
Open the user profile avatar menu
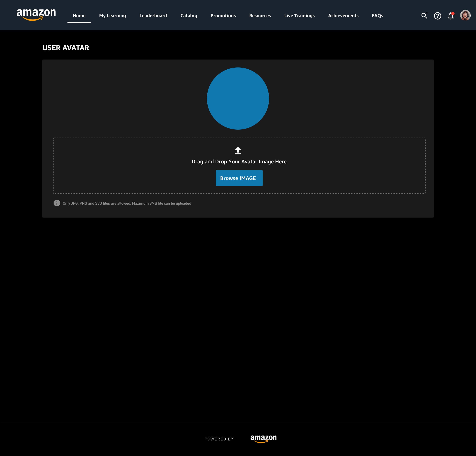pos(465,15)
